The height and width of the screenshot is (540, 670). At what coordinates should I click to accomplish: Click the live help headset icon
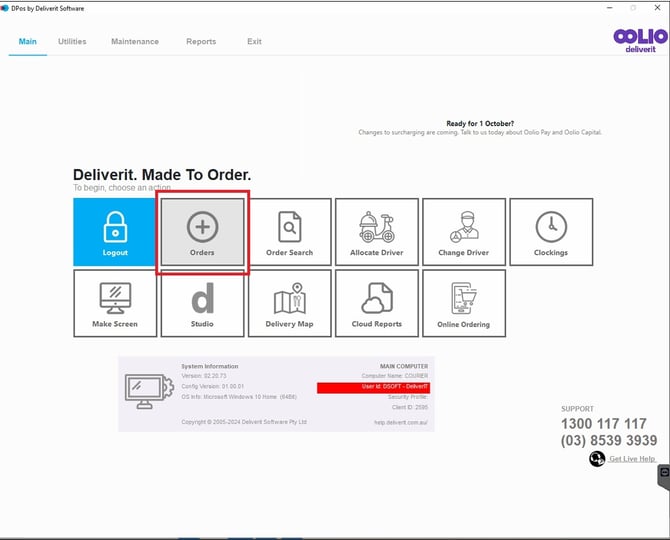click(597, 459)
